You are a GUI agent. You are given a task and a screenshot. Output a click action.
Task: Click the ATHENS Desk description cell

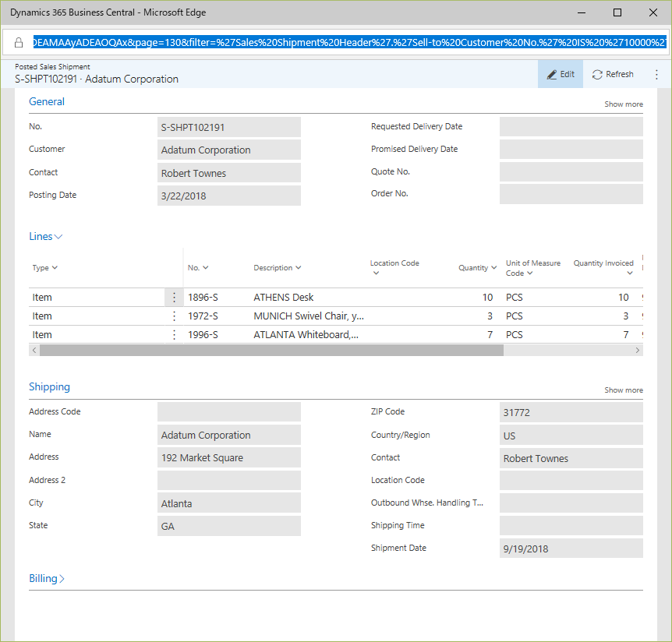coord(283,297)
